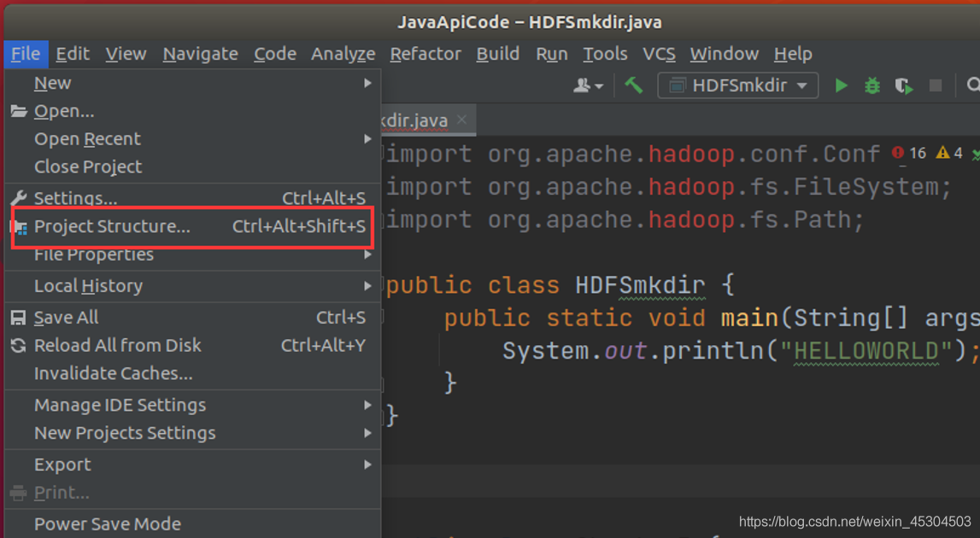The height and width of the screenshot is (538, 980).
Task: Click the Print... menu entry
Action: click(192, 493)
